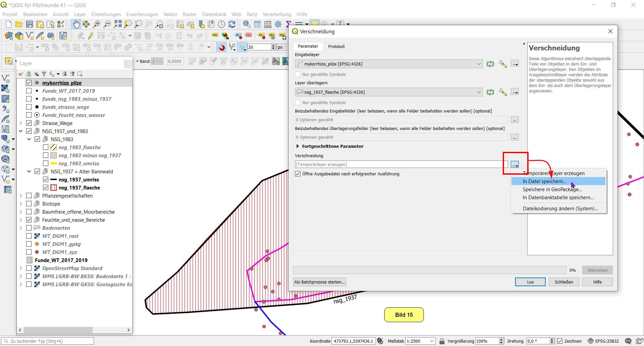This screenshot has height=346, width=644.
Task: Enable the Biotope layer group checkbox
Action: click(29, 204)
